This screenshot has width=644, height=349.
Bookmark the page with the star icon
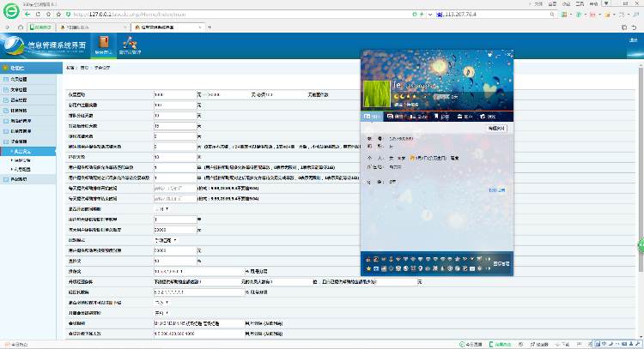58,14
